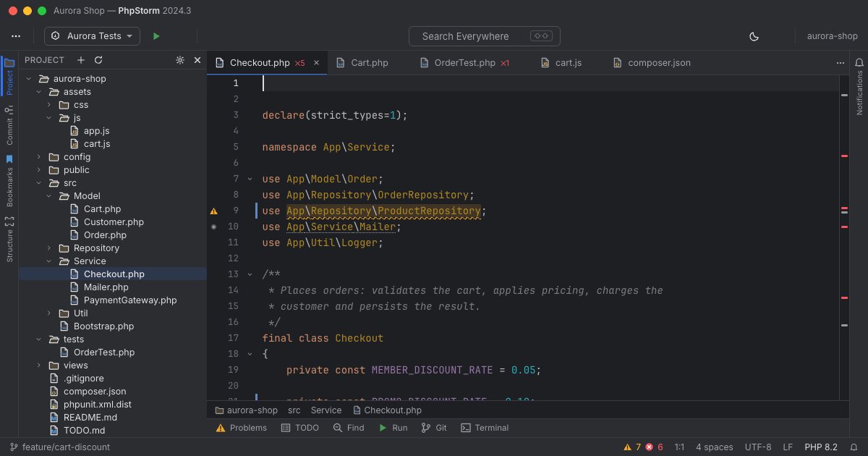
Task: Open git branch feature/cart-discount widget
Action: (x=60, y=447)
